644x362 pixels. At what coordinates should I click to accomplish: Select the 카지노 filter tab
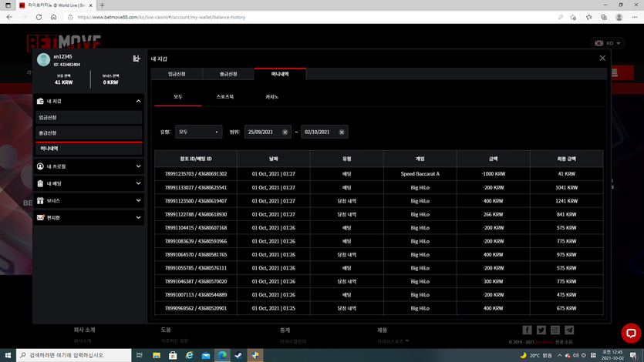point(272,97)
